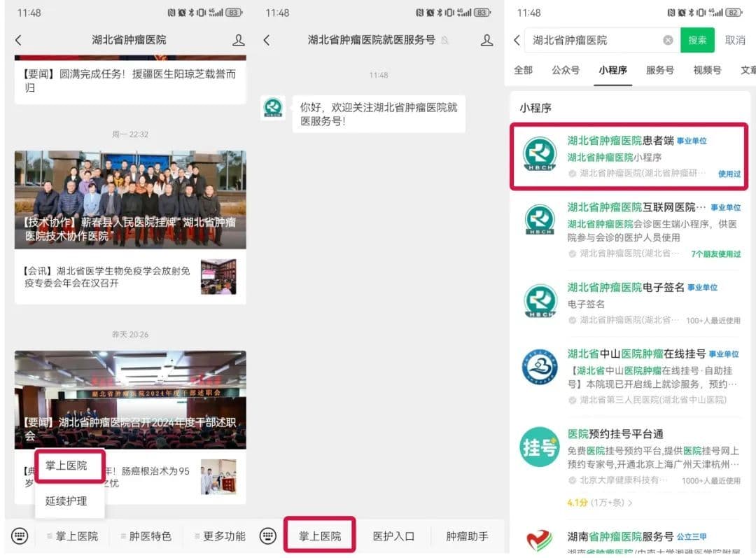Tap 使用过 label on 患者端 result
The height and width of the screenshot is (558, 756).
click(x=729, y=174)
